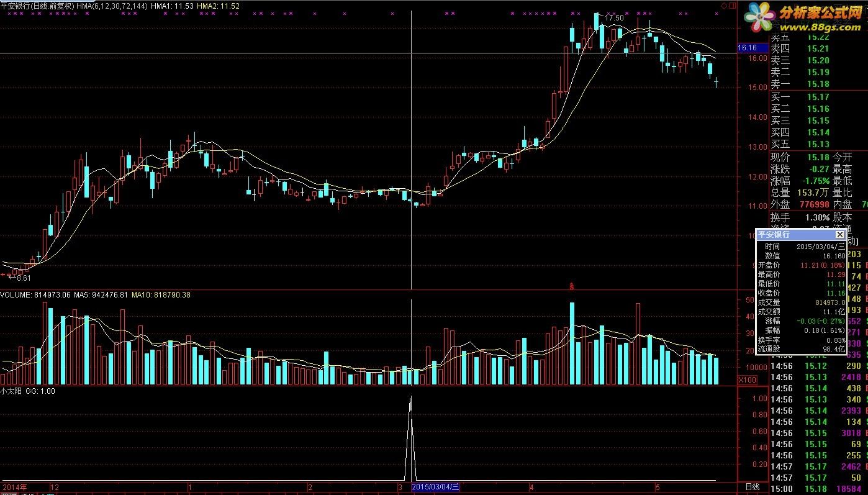Click the 14:56 tick row with volume 3018

(x=818, y=433)
